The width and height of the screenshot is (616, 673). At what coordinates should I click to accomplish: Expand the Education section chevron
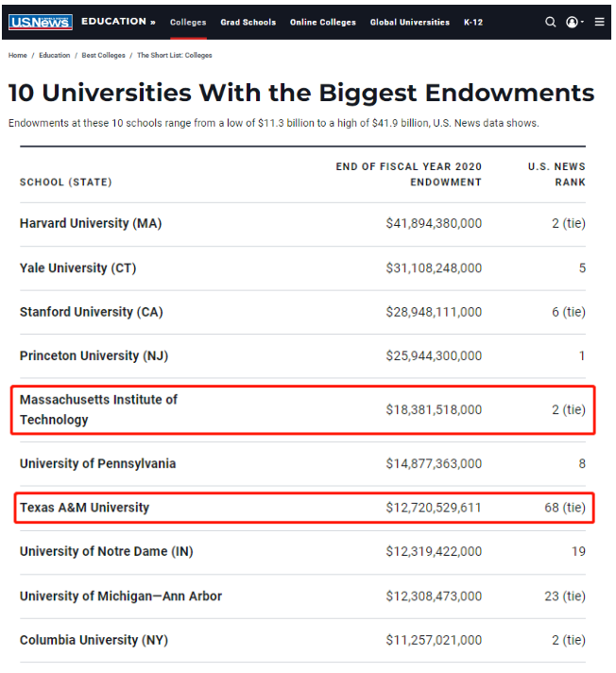click(x=153, y=22)
